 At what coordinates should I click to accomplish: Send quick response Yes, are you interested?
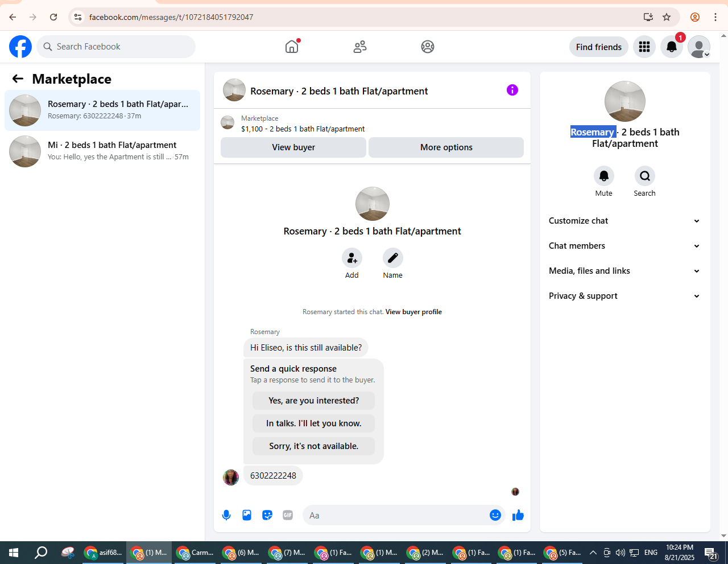314,401
